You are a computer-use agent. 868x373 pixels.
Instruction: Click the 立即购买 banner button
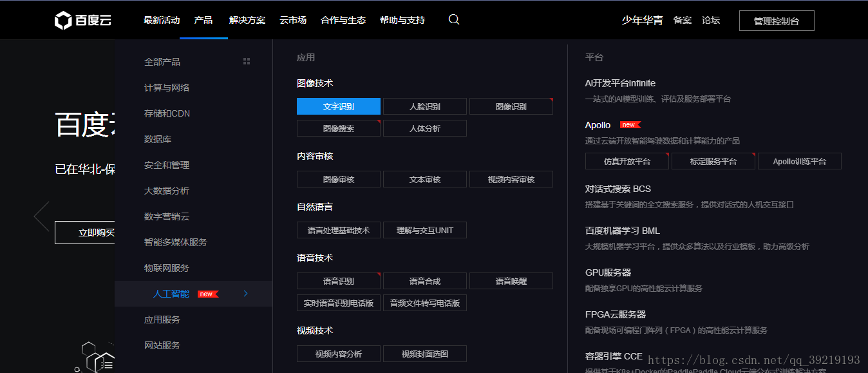[x=85, y=233]
